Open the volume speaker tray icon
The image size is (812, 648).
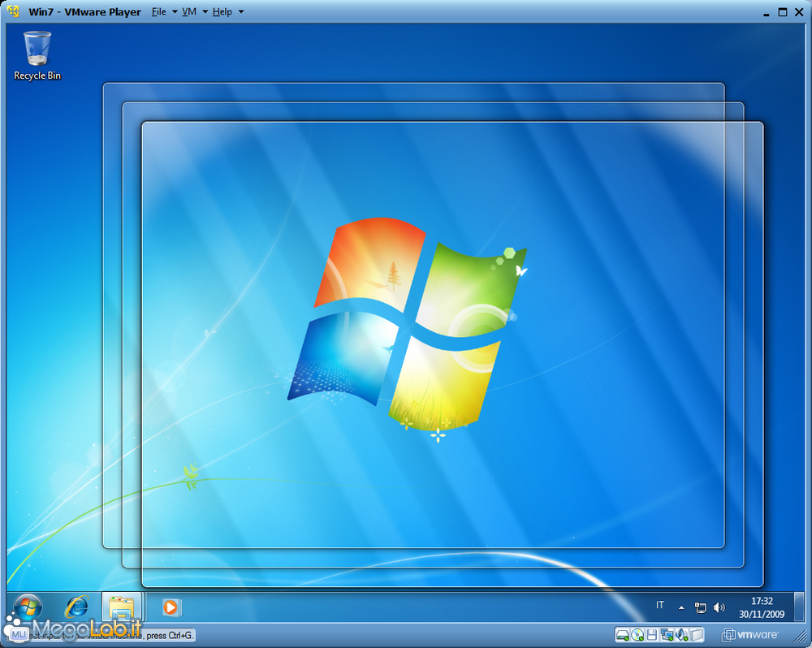[x=719, y=607]
